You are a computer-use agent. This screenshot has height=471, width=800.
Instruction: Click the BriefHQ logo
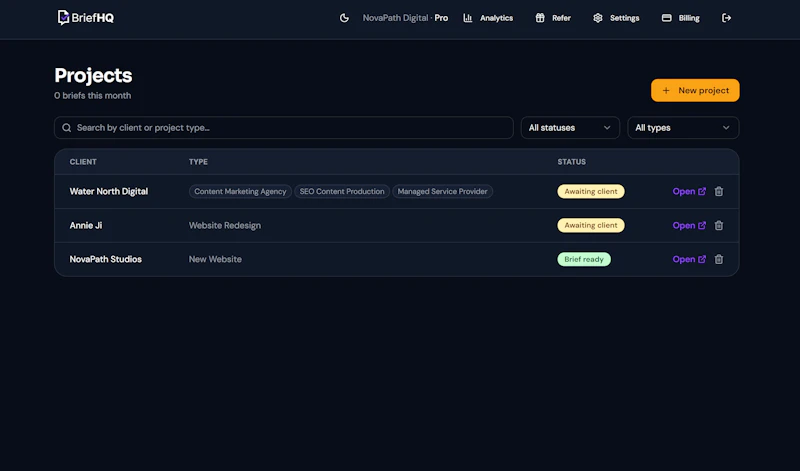[x=86, y=17]
